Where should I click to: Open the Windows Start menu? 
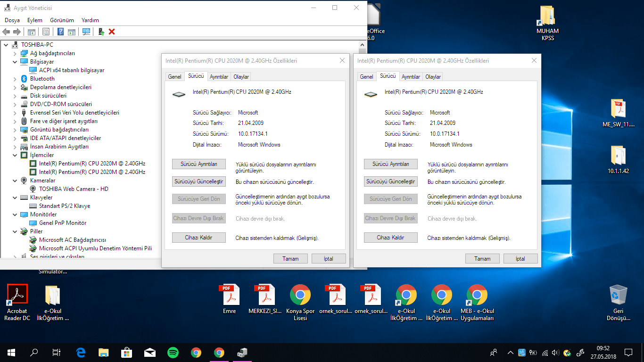(11, 352)
